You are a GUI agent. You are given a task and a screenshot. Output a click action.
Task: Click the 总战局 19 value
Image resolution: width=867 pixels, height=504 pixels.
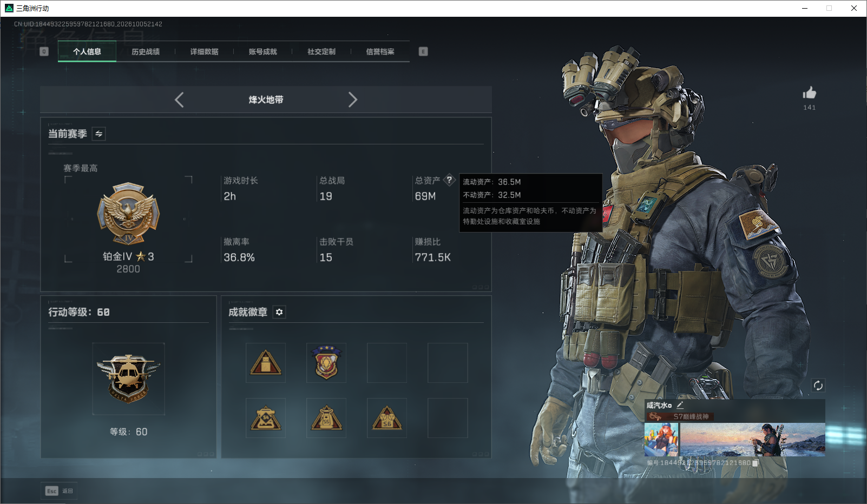coord(326,196)
